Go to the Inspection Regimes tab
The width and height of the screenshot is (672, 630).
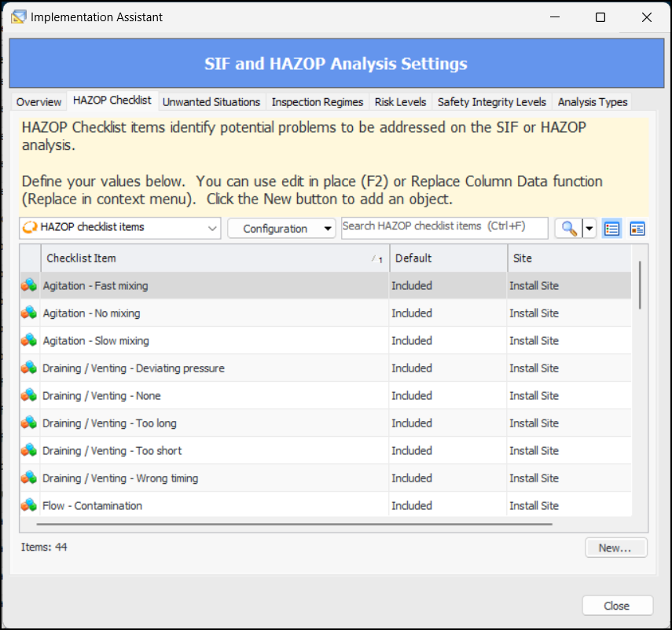tap(317, 102)
